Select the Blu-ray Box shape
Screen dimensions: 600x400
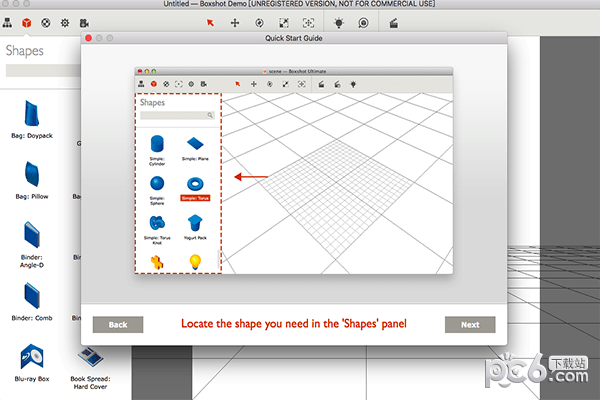pyautogui.click(x=32, y=363)
